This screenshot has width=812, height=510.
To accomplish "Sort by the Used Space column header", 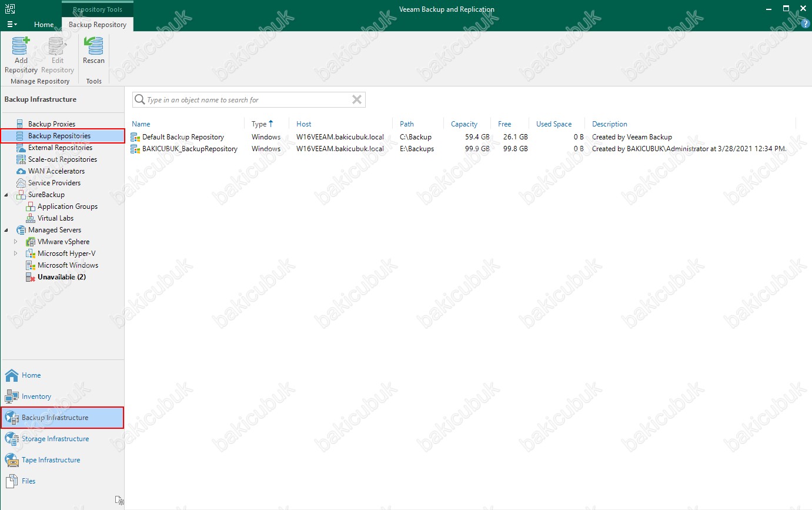I will point(554,124).
